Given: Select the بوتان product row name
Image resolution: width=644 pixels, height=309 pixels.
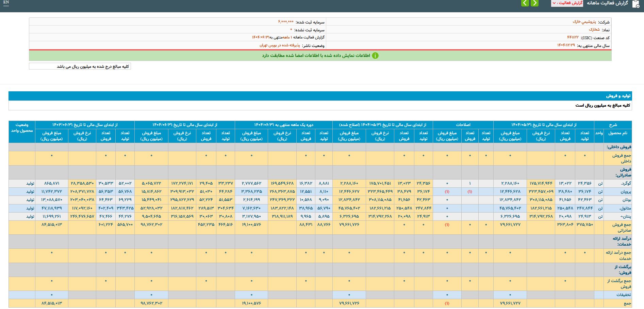Looking at the screenshot, I should 626,200.
